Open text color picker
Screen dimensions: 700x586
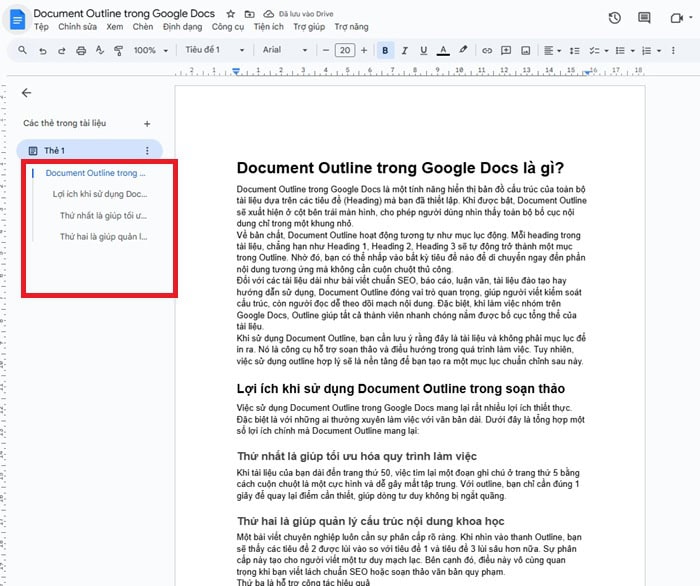tap(443, 50)
